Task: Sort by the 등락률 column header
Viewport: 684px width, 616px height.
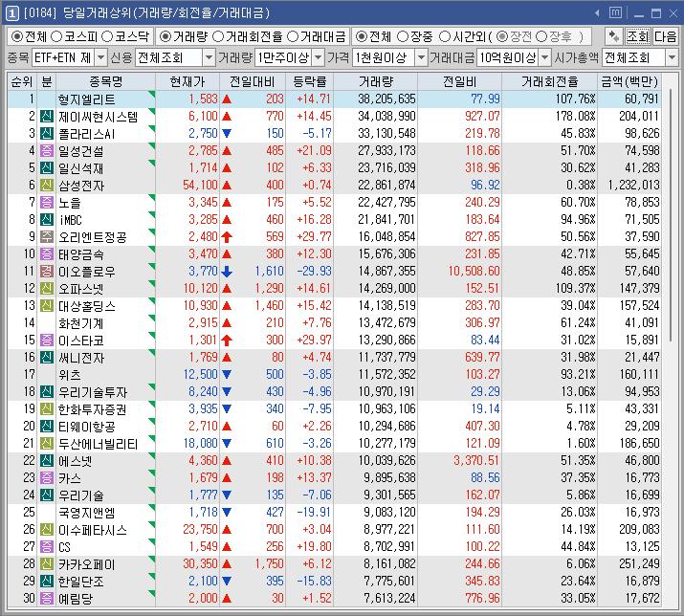Action: (x=309, y=81)
